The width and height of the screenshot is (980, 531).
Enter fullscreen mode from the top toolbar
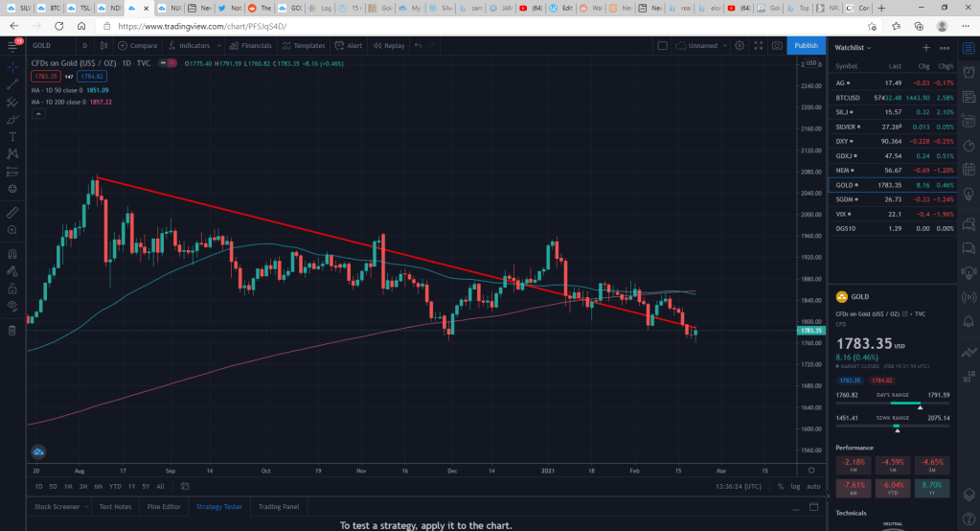[757, 45]
